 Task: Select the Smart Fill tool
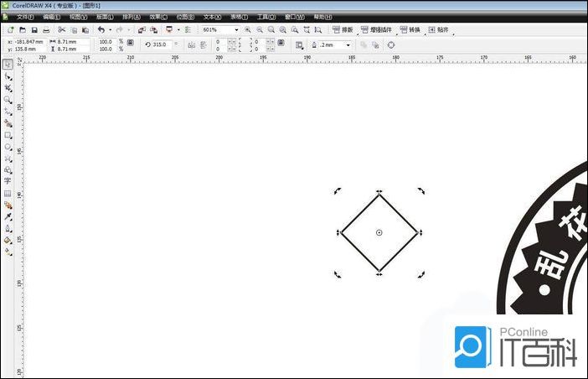[x=8, y=123]
